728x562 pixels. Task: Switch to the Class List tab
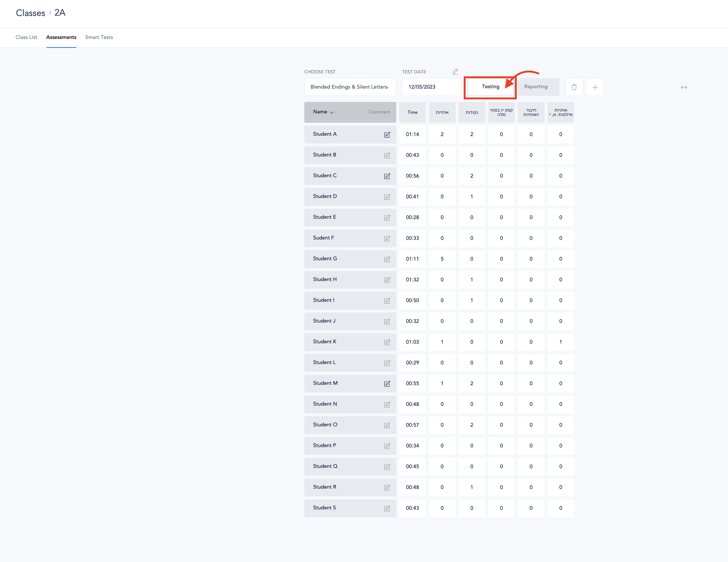(x=26, y=37)
